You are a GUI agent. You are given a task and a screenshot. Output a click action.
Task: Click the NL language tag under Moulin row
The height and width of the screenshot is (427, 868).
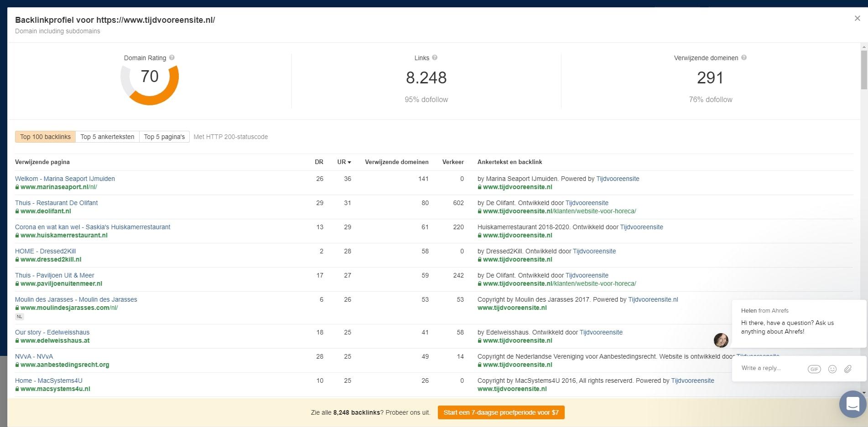click(x=19, y=316)
